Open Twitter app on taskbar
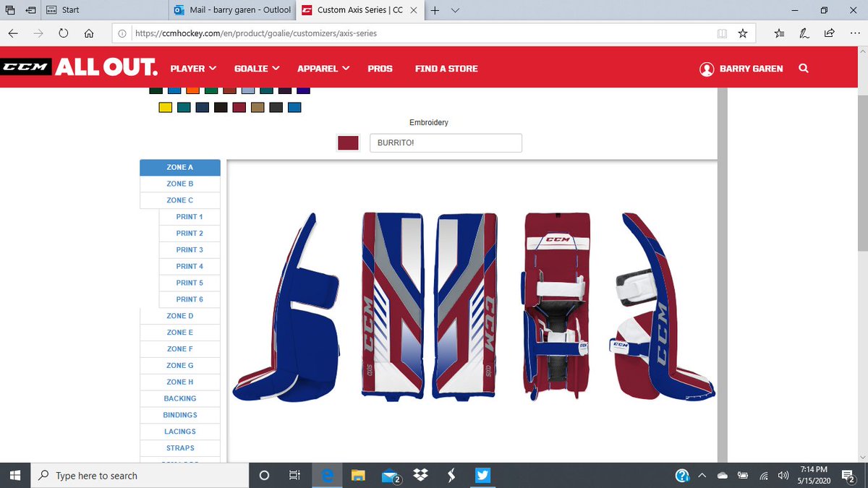The width and height of the screenshot is (868, 488). pos(483,476)
